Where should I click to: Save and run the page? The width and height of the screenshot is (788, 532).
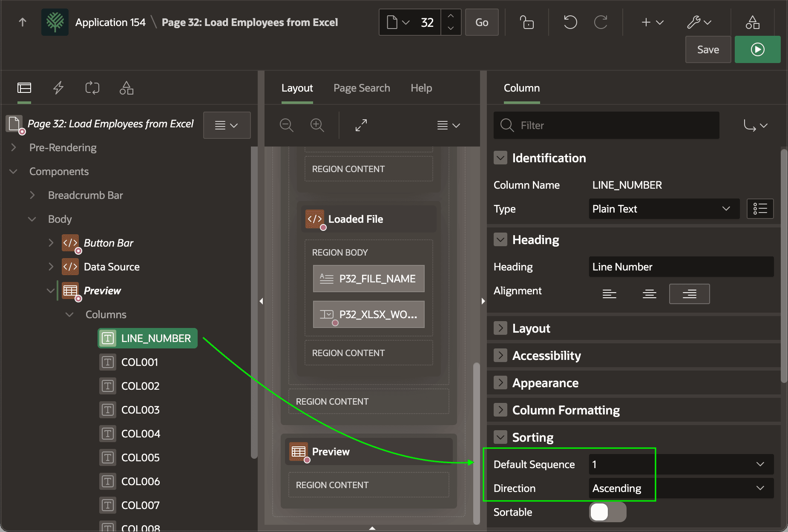coord(757,49)
